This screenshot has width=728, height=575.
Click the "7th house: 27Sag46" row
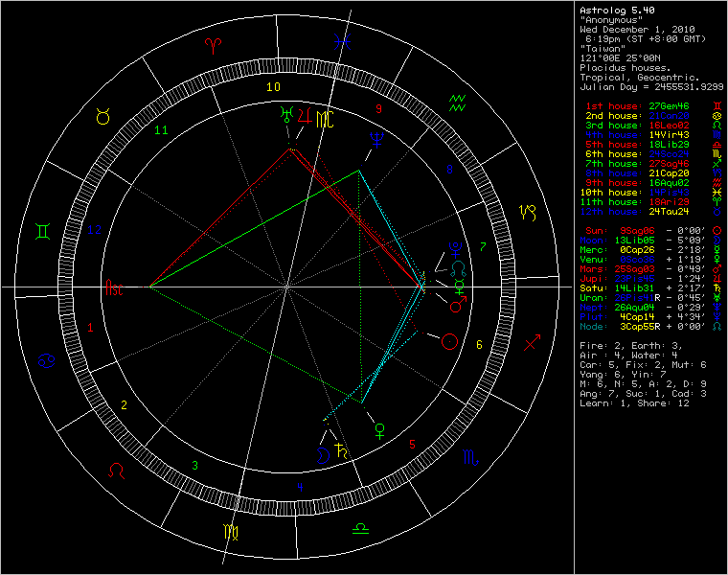pyautogui.click(x=653, y=164)
